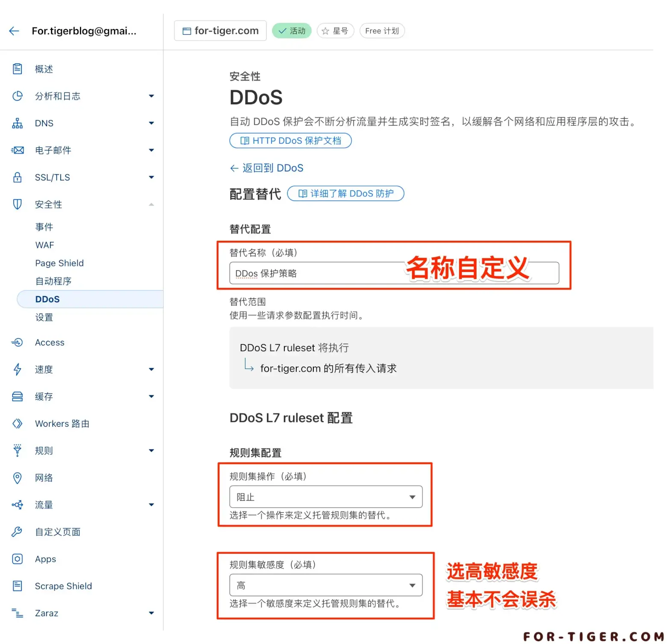The height and width of the screenshot is (644, 667).
Task: Toggle the 星号 star for this site
Action: (335, 31)
